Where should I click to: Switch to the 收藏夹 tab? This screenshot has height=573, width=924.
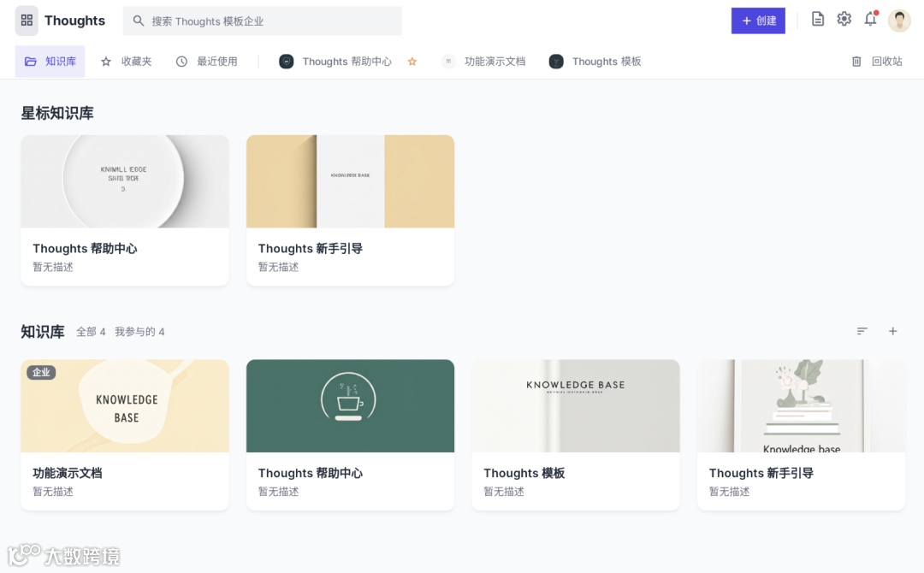coord(126,62)
